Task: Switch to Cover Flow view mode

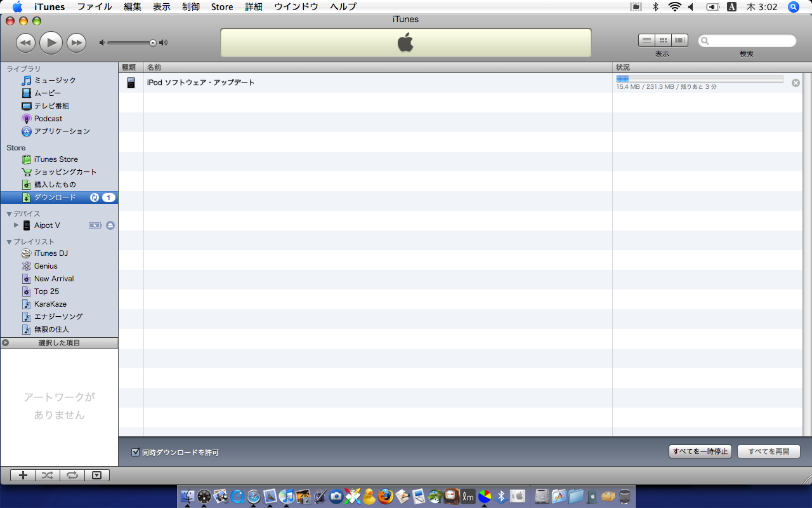Action: point(680,41)
